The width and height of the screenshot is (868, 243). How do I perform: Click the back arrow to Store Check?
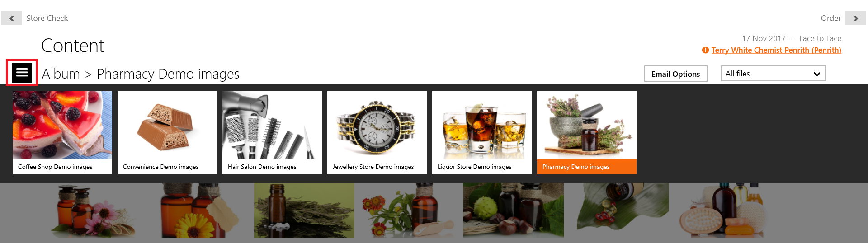pyautogui.click(x=12, y=18)
